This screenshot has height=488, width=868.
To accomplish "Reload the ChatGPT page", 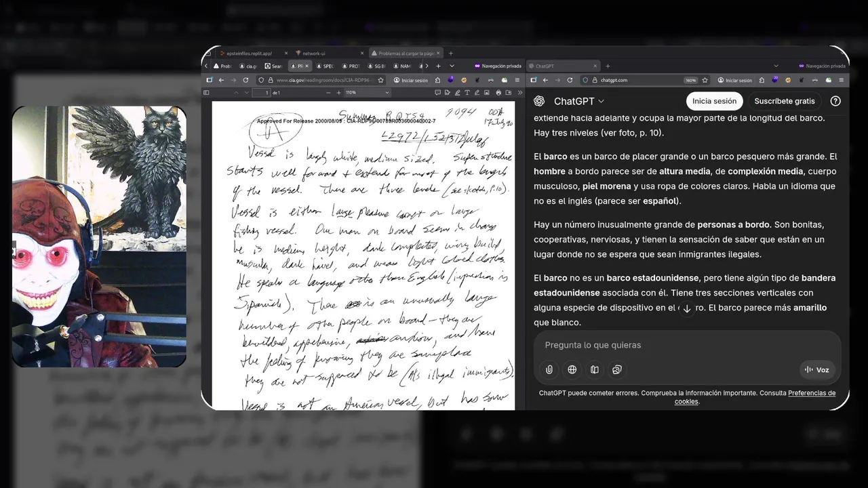I will coord(570,80).
